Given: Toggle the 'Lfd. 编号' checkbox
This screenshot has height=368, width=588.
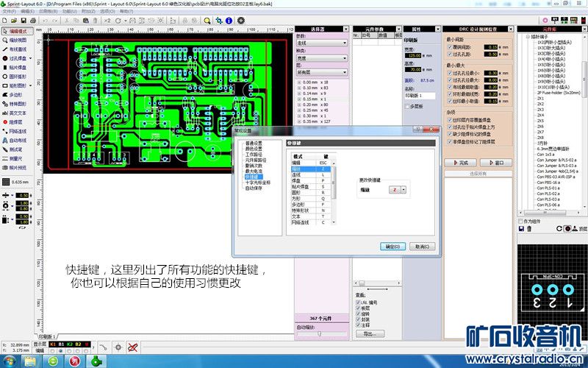Looking at the screenshot, I should [x=358, y=302].
